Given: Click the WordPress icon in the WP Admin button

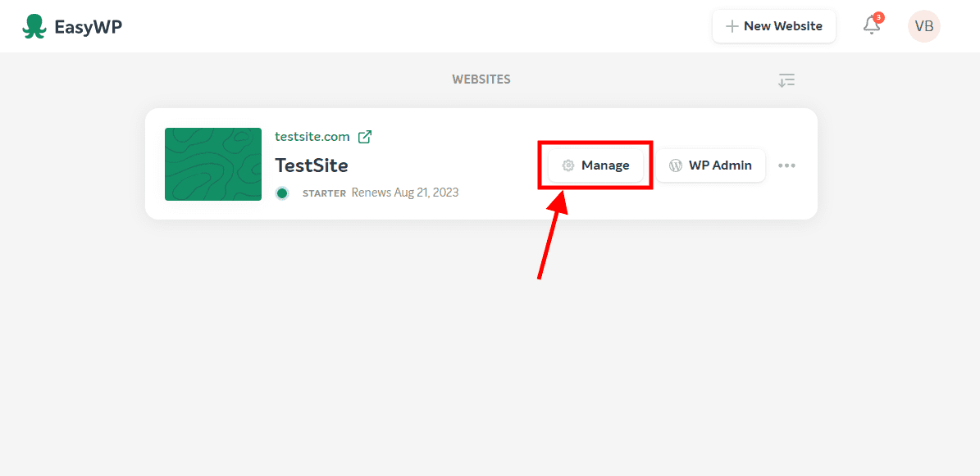Looking at the screenshot, I should tap(676, 165).
